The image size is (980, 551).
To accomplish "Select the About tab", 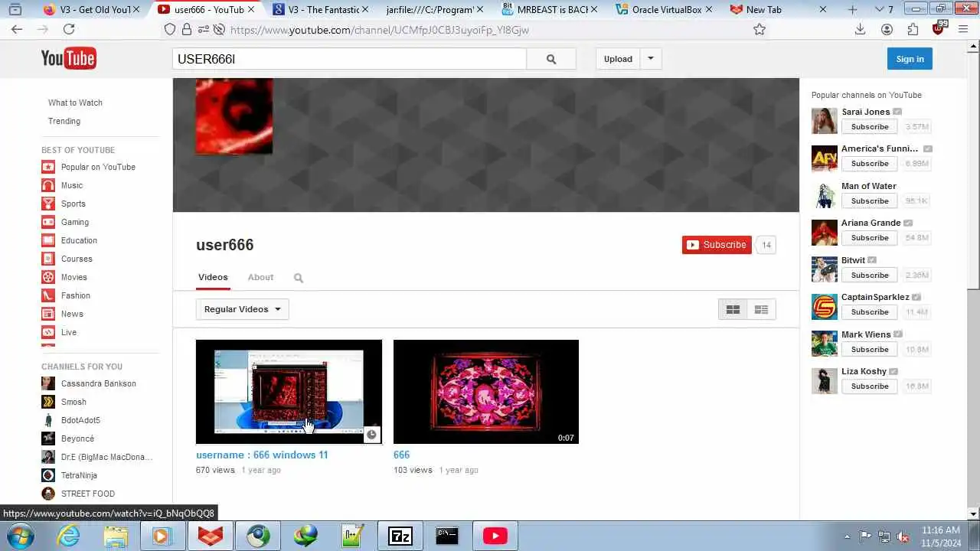I will pos(260,277).
